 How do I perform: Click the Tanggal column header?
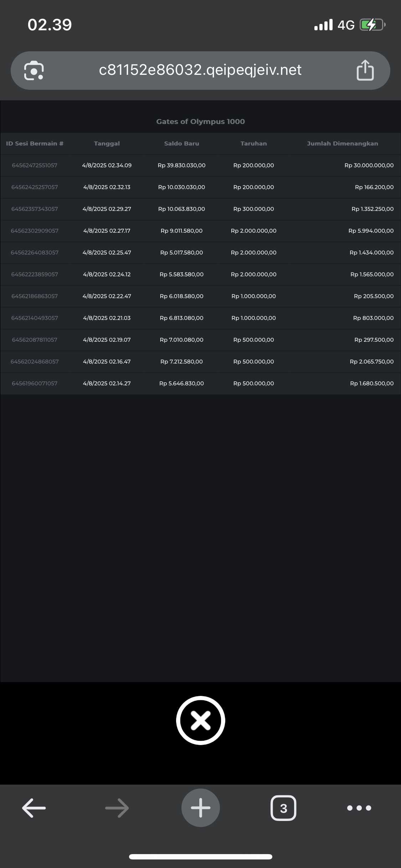[107, 144]
